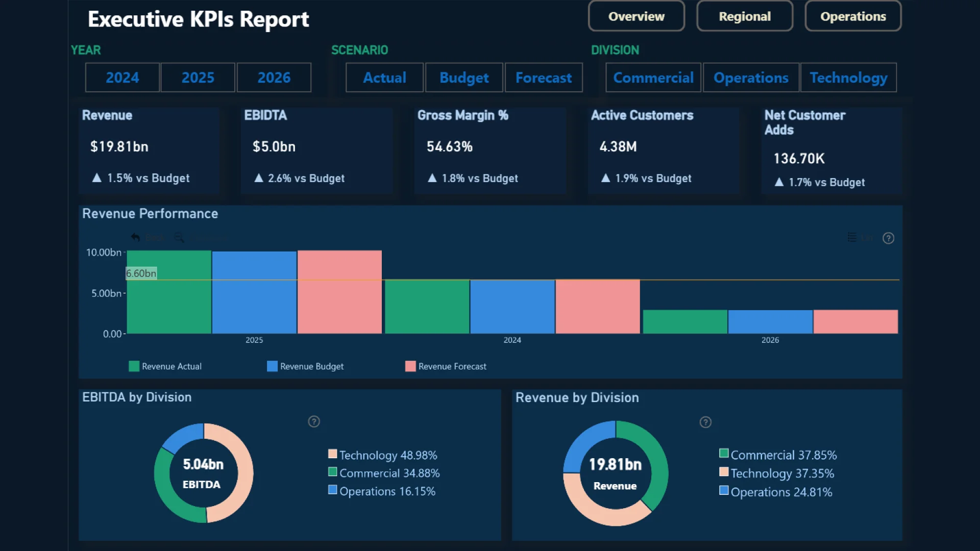Open help icon on Revenue Performance chart
Image resolution: width=980 pixels, height=551 pixels.
coord(888,238)
